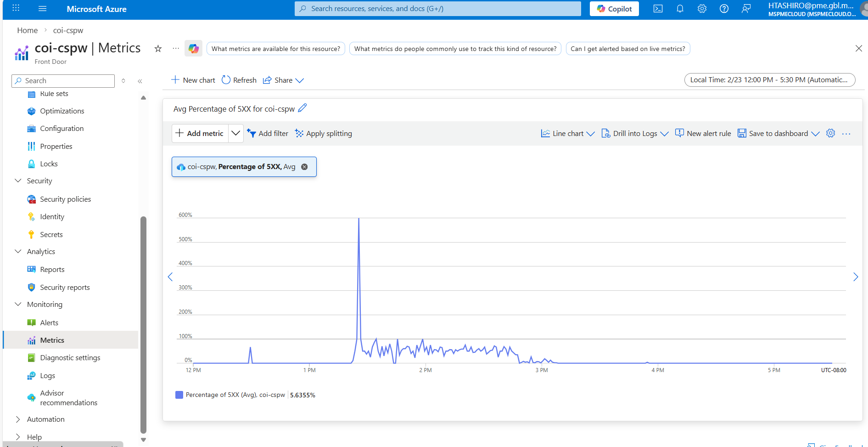Screen dimensions: 868x447
Task: Open Reports in sidebar
Action: click(x=52, y=270)
